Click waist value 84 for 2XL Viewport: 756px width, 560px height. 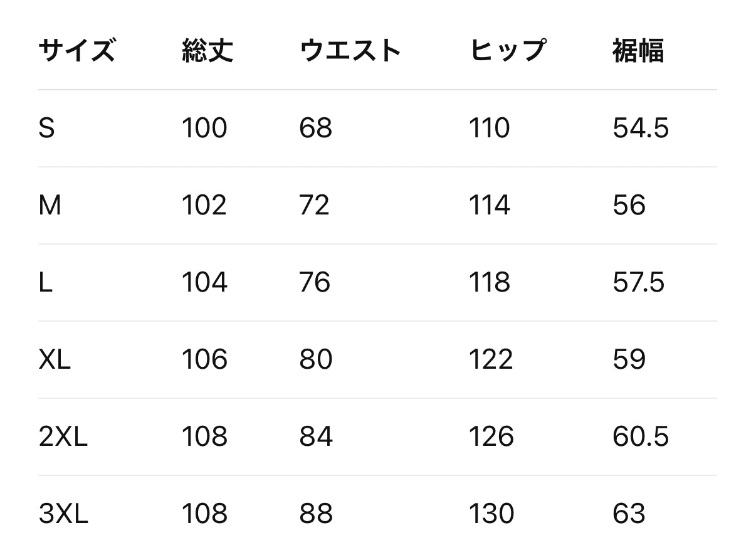tap(315, 437)
